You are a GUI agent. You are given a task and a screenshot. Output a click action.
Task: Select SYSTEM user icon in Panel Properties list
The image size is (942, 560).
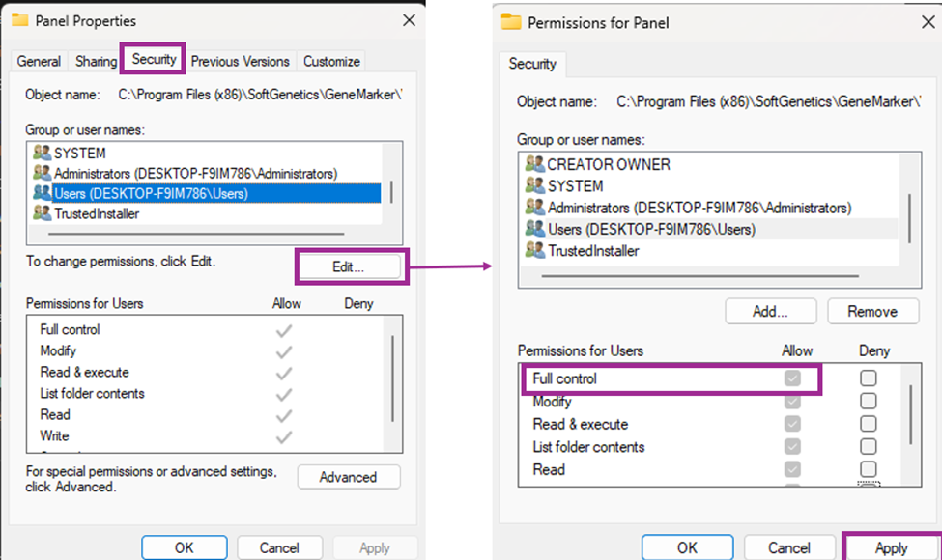(x=43, y=153)
